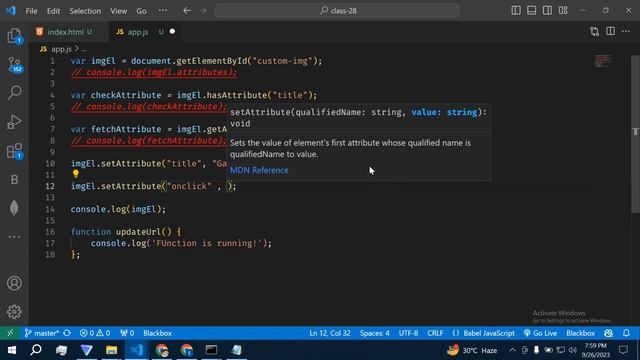Open weather widget 30°C Haze
Viewport: 640px width, 360px height.
[x=472, y=350]
